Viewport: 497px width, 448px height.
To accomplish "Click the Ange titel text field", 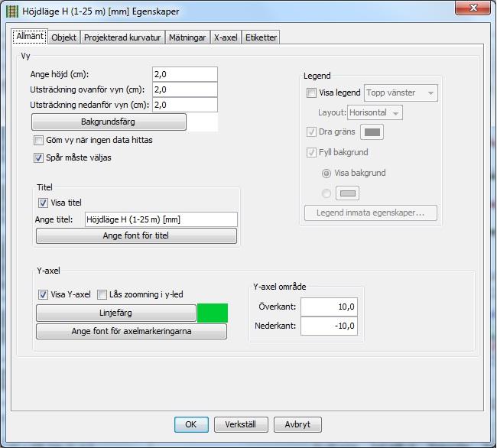I will pyautogui.click(x=161, y=219).
